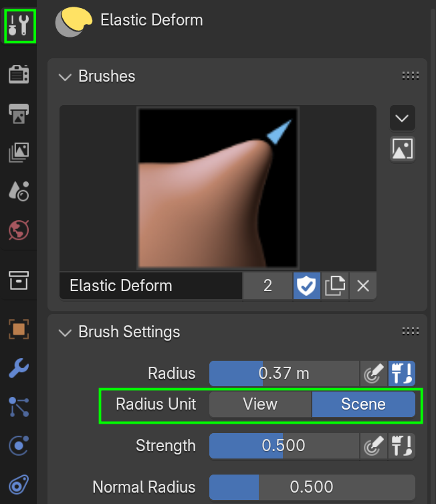This screenshot has height=504, width=436.
Task: Click the brush user count 2
Action: click(267, 286)
